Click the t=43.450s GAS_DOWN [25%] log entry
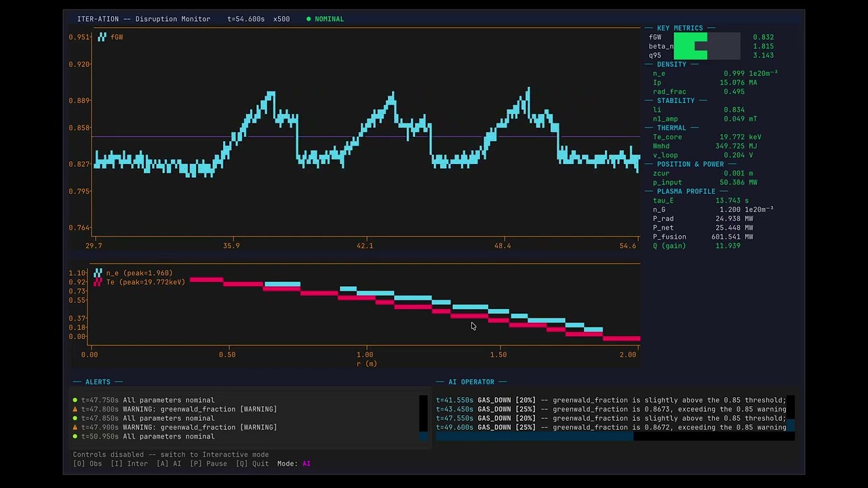868x488 pixels. click(x=611, y=409)
